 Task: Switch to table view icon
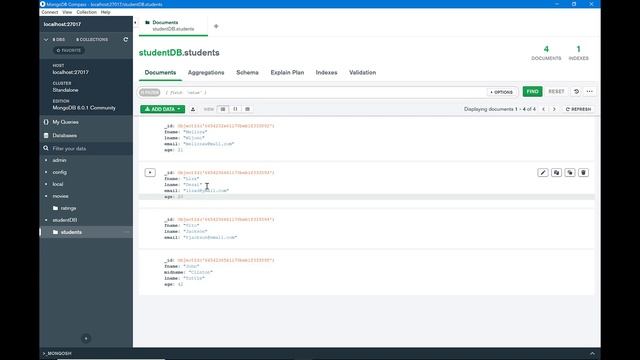coord(247,109)
